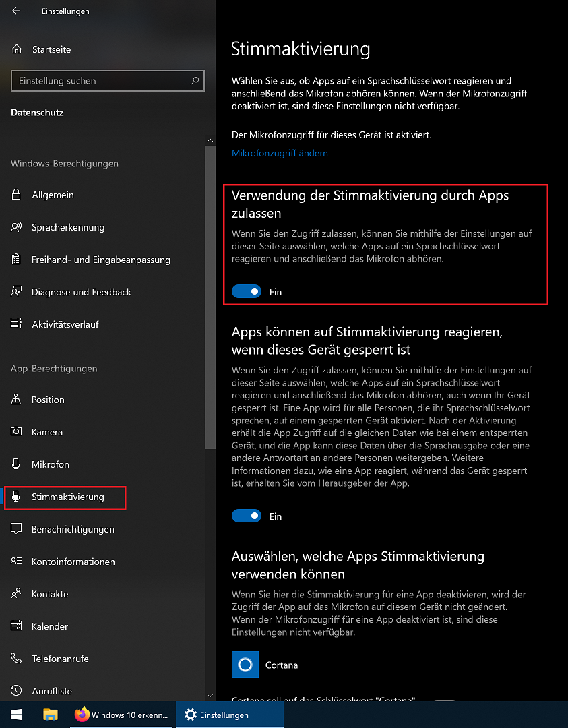The width and height of the screenshot is (568, 728).
Task: Click Windows-Berechtigungen group label
Action: 65,164
